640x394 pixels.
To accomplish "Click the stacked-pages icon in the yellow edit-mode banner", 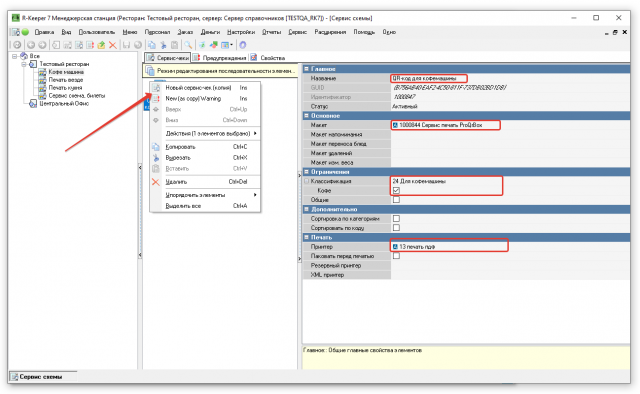I will click(150, 71).
